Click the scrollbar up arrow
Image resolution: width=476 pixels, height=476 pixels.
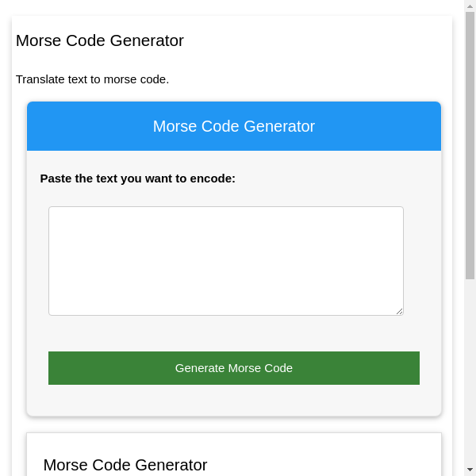tap(470, 6)
